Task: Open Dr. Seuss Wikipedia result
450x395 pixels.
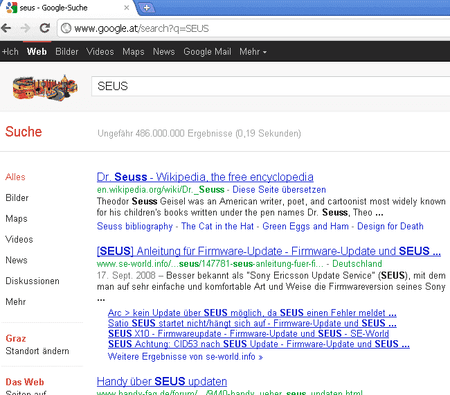Action: (205, 177)
